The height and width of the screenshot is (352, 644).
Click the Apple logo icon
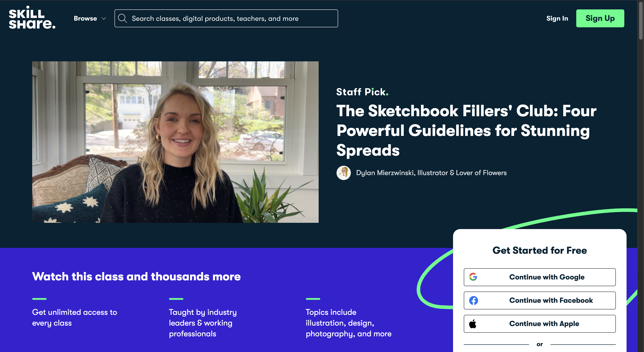472,324
